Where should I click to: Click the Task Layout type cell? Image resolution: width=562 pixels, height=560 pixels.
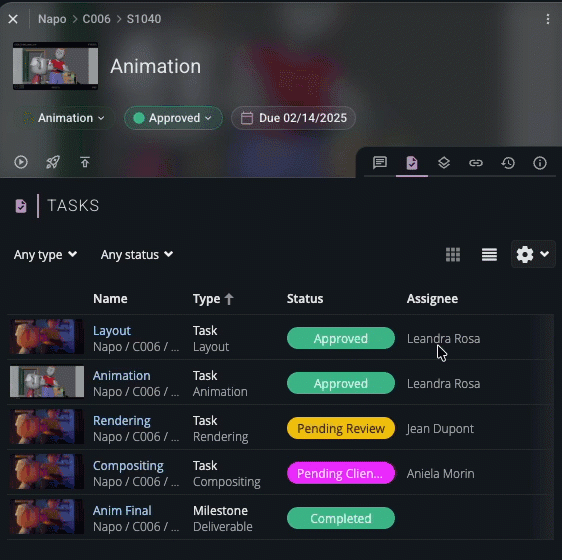[211, 338]
